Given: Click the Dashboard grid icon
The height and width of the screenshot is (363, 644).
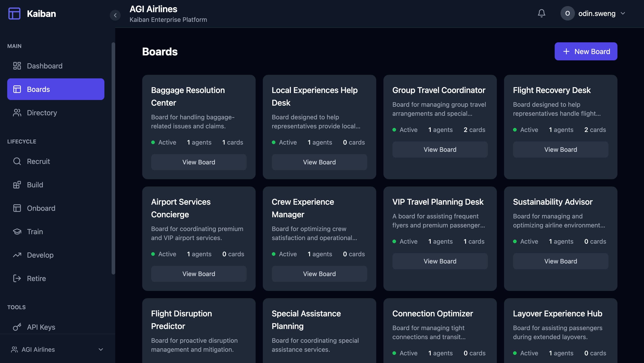Looking at the screenshot, I should coord(17,66).
